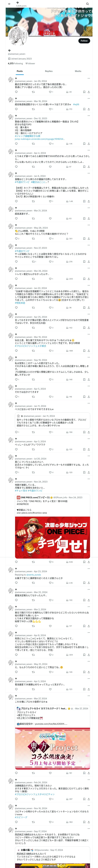Viewport: 98px width, 868px height.
Task: Switch to the Replies tab
Action: [49, 71]
